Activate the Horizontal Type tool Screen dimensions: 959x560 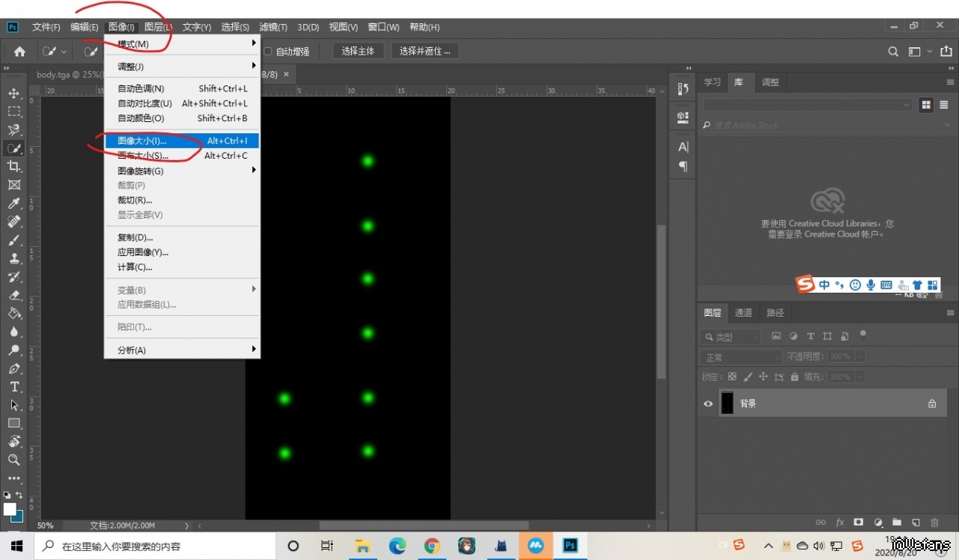pyautogui.click(x=14, y=387)
